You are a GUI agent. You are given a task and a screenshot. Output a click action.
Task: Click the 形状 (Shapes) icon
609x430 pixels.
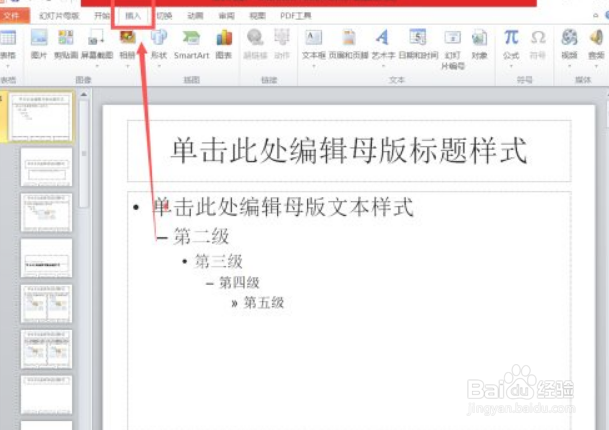pos(159,38)
